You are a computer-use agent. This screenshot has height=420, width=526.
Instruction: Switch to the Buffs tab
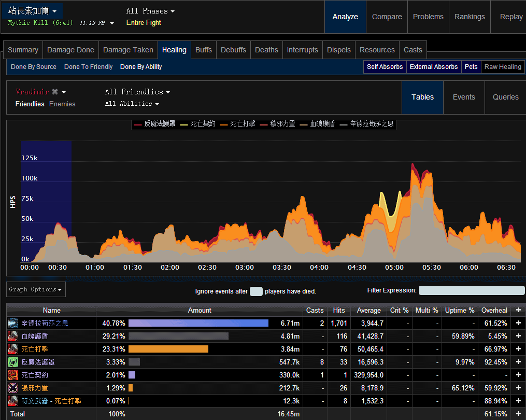click(x=204, y=50)
